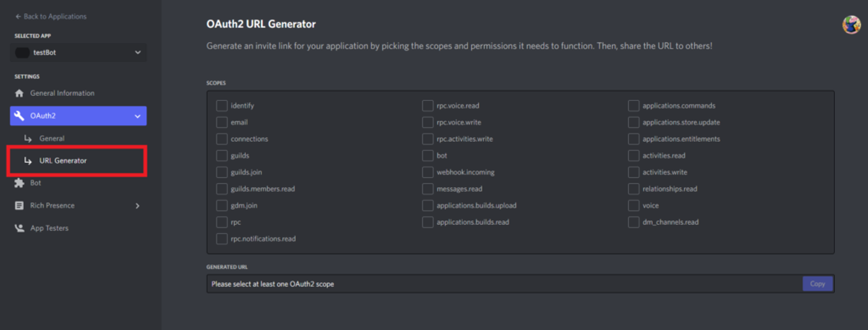Viewport: 868px width, 330px height.
Task: Expand the Rich Presence submenu arrow
Action: click(137, 206)
